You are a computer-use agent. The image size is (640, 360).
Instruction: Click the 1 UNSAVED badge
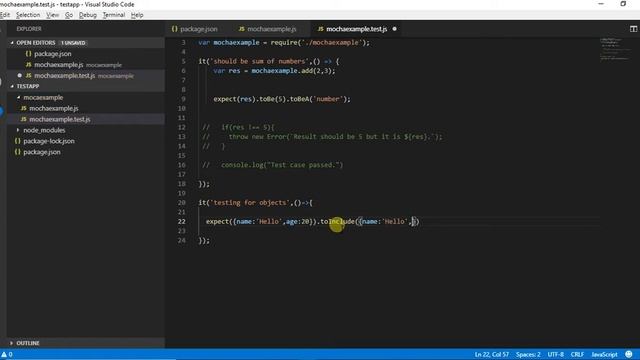(73, 43)
